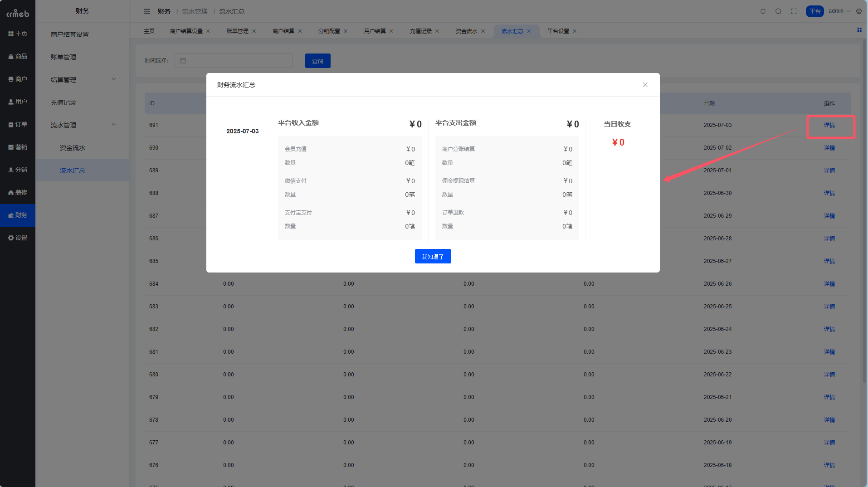Screen dimensions: 868x487
Task: Expand the 结算管理 submenu
Action: tap(82, 80)
